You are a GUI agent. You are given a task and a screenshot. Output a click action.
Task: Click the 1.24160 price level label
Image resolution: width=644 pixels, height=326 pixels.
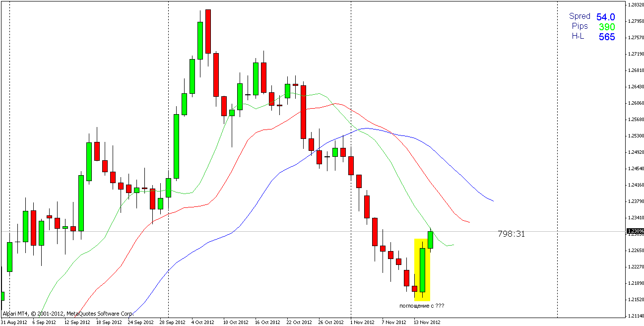[x=636, y=185]
